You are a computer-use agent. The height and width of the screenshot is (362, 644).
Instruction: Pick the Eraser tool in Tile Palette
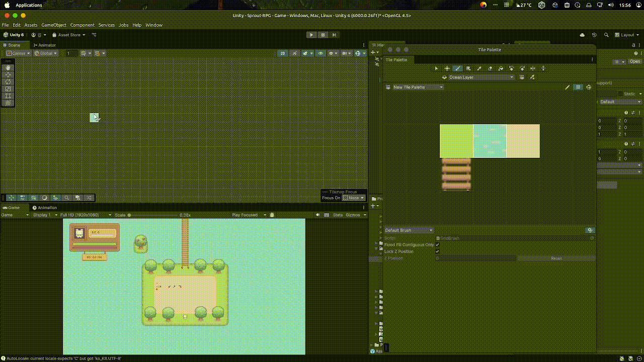490,68
